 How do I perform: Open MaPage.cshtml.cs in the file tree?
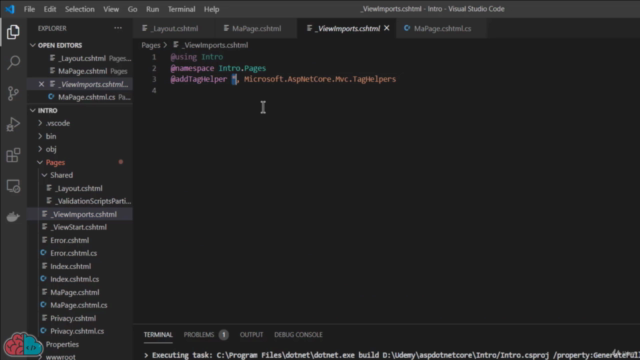click(80, 305)
